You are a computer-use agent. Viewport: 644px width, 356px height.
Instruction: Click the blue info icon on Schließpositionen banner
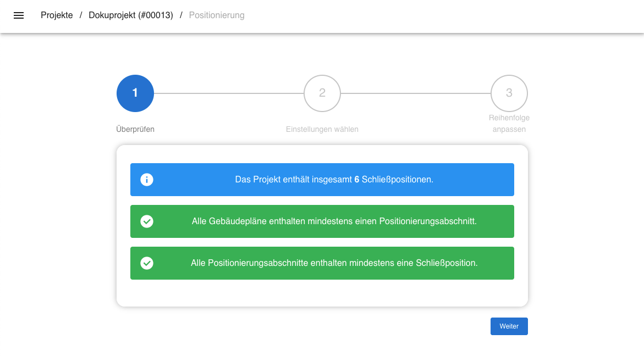146,179
